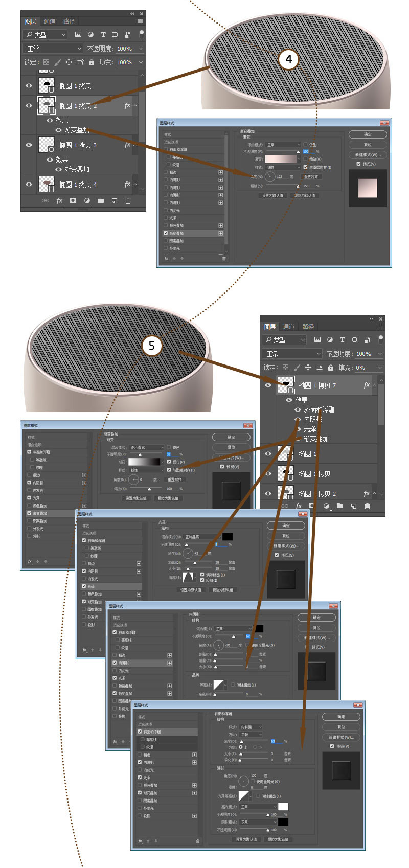This screenshot has height=868, width=409.
Task: Check 等高线 under 斜面和浮雕 in Bevel dialog
Action: click(143, 739)
